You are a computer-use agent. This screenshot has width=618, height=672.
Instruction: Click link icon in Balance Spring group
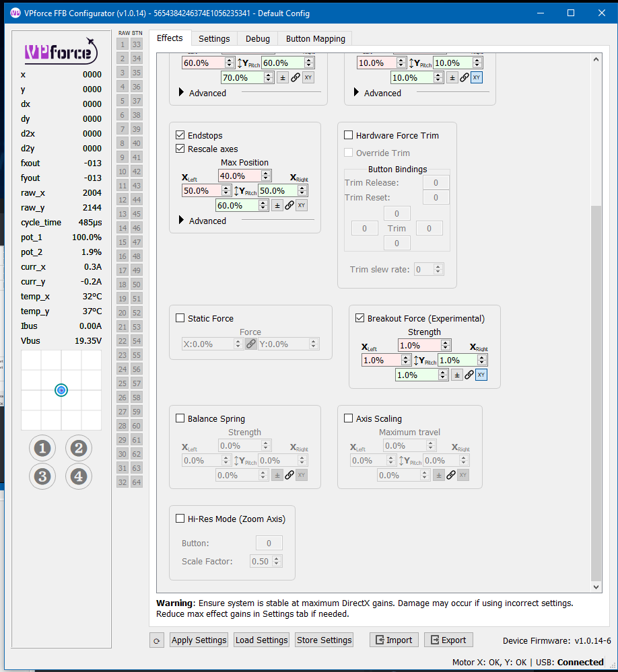(x=289, y=475)
